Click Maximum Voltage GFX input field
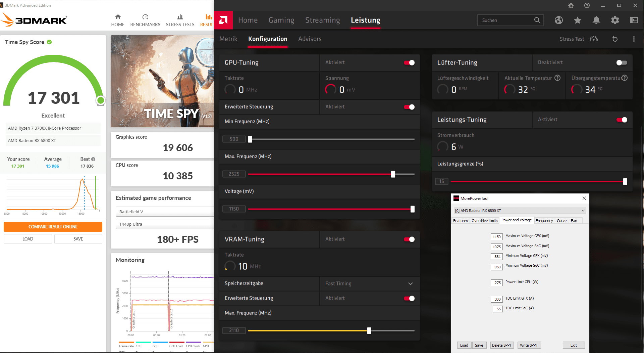Screen dimensions: 644x353 [x=497, y=237]
